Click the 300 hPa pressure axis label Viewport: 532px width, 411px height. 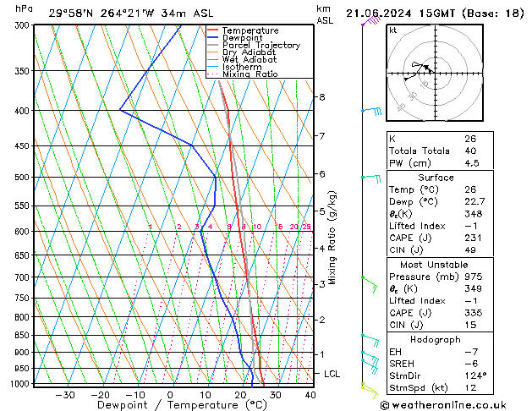(22, 25)
